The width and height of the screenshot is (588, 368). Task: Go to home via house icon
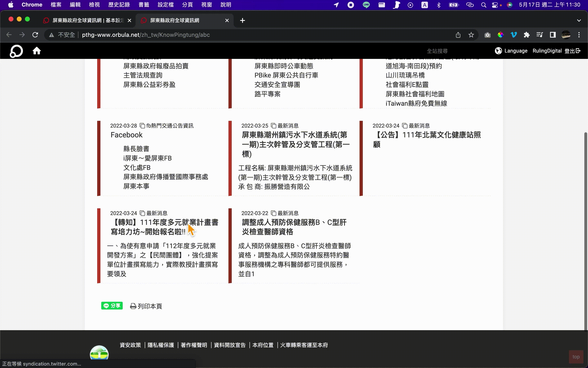[37, 51]
